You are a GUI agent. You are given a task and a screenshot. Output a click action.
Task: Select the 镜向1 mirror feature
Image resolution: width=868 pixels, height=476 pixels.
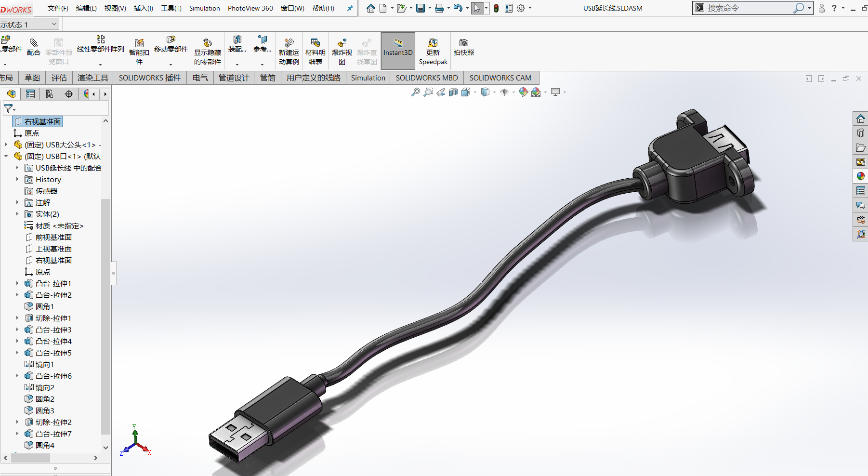pos(39,364)
